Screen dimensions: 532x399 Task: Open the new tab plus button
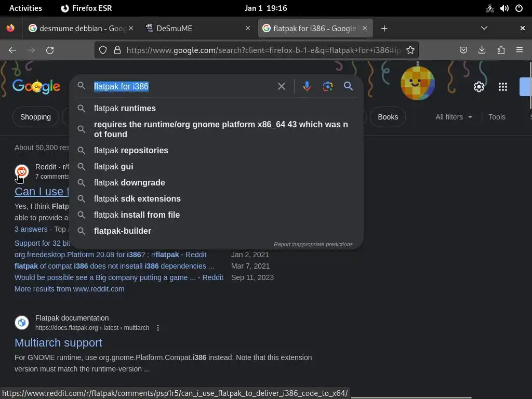pos(384,29)
